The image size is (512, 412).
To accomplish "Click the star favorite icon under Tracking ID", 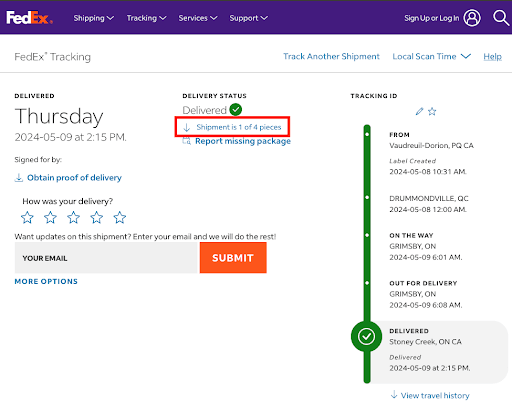I will 432,111.
